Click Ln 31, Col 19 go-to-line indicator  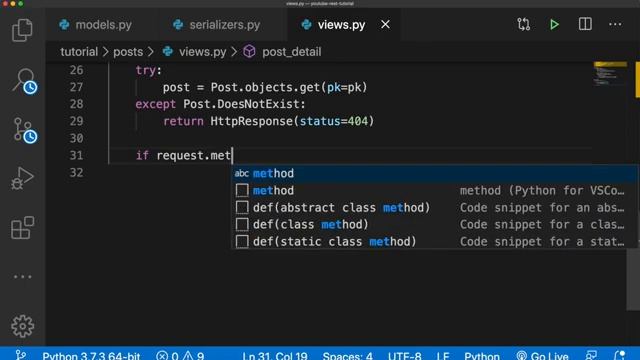point(275,356)
